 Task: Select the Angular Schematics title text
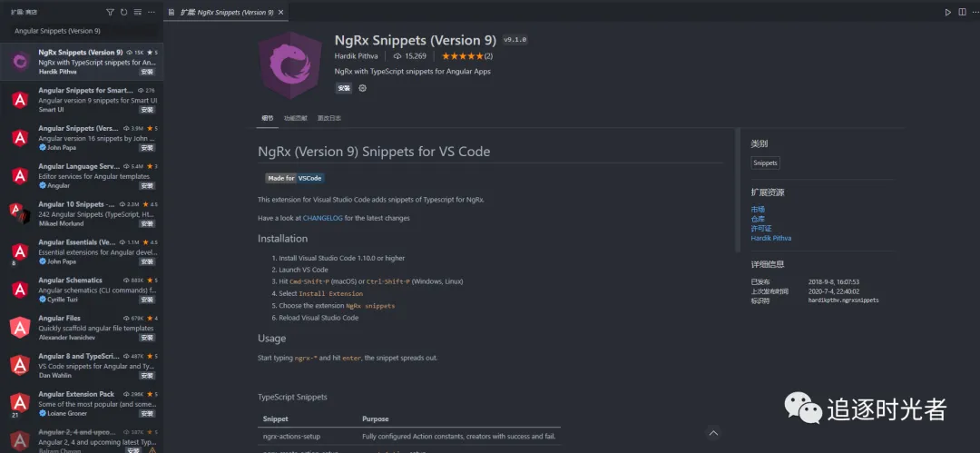click(70, 281)
